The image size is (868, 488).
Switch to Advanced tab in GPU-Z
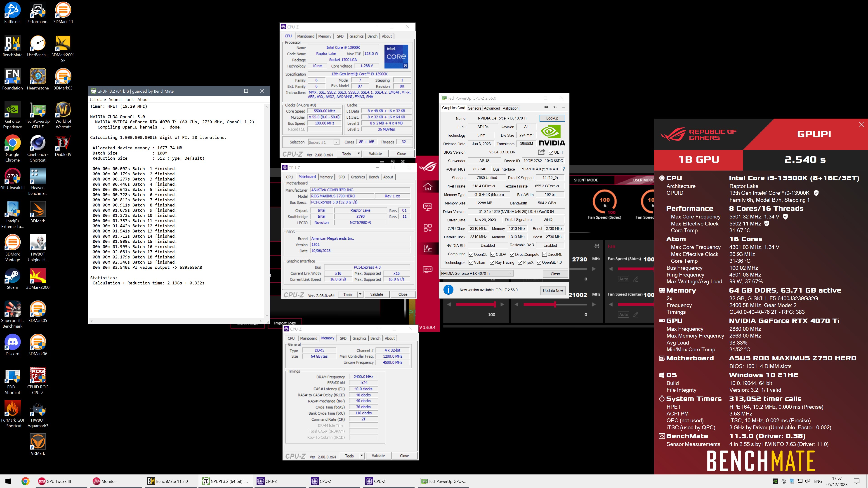(x=492, y=108)
